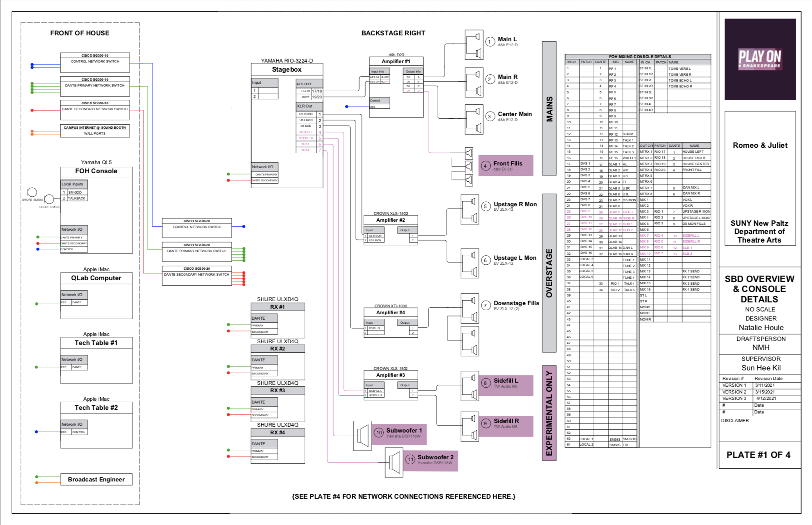Select the SBD OVERVIEW & CONSOLE DETAILS title
Screen dimensions: 812x525
759,289
